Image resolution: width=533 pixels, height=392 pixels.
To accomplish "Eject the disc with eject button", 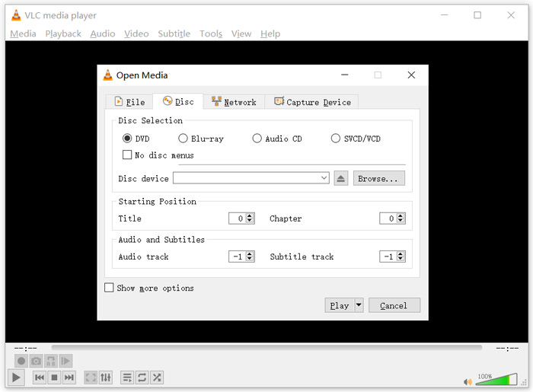I will (x=340, y=178).
